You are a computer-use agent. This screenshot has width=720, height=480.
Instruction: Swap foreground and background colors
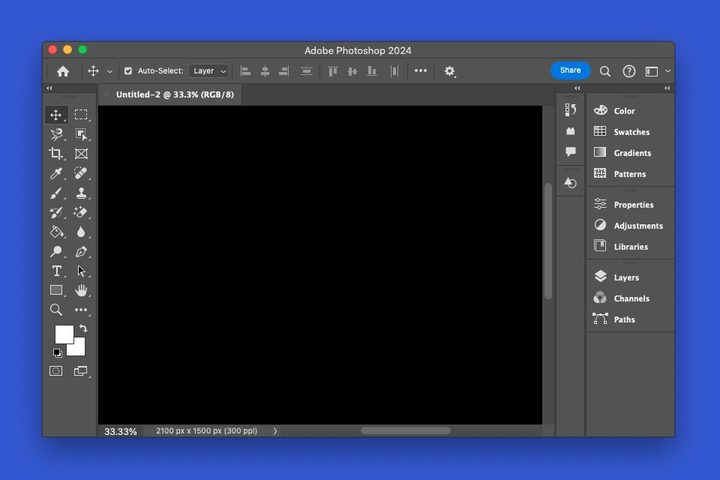pyautogui.click(x=84, y=328)
